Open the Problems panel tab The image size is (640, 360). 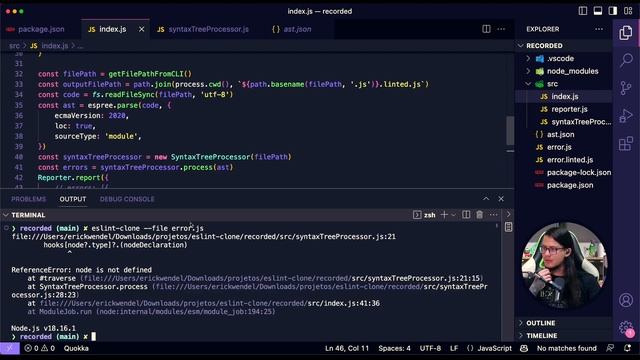pyautogui.click(x=29, y=199)
